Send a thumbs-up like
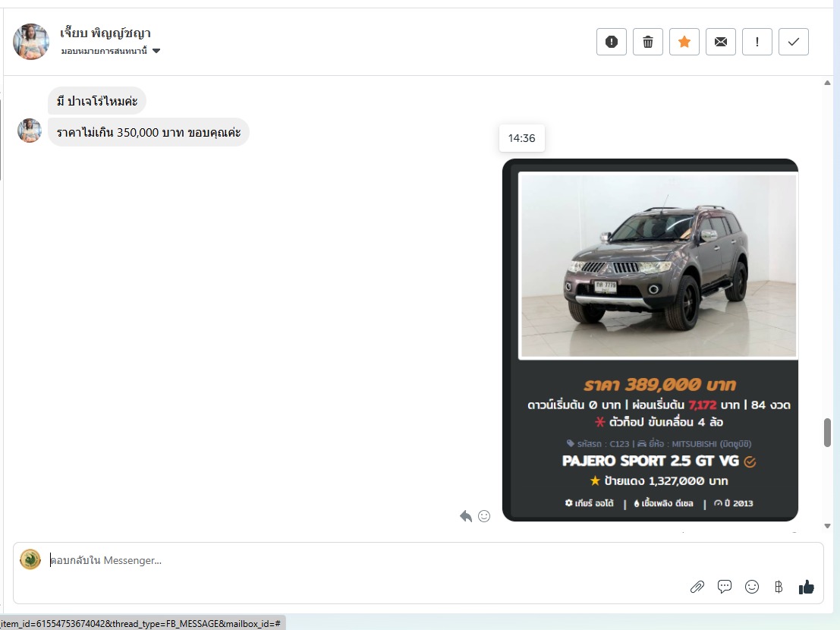This screenshot has width=840, height=630. click(x=807, y=587)
